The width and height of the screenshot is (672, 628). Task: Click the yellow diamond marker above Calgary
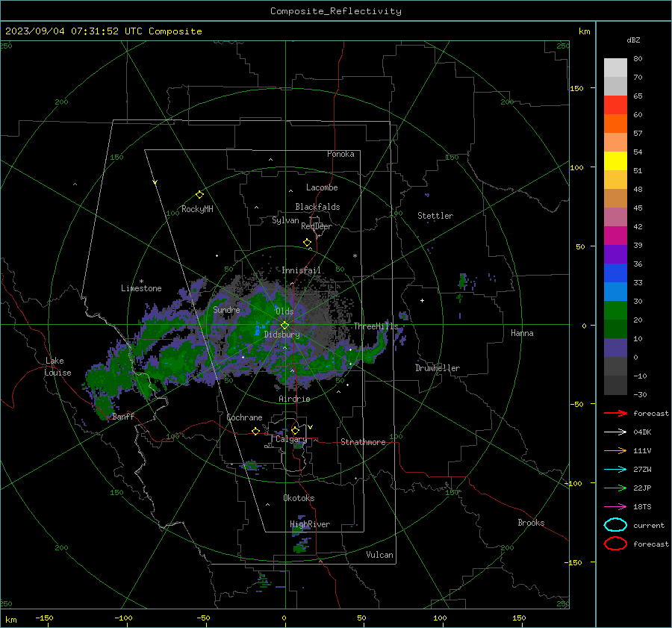tap(295, 430)
